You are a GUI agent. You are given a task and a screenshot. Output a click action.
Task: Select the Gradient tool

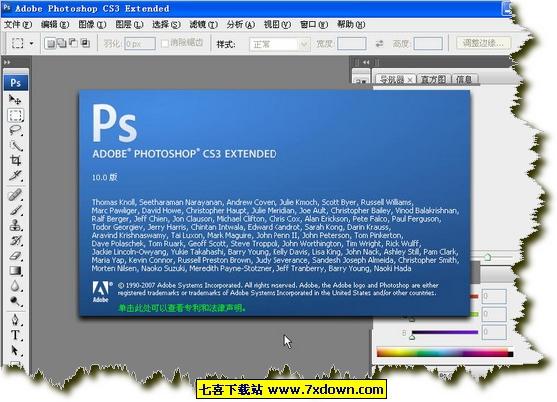(15, 271)
